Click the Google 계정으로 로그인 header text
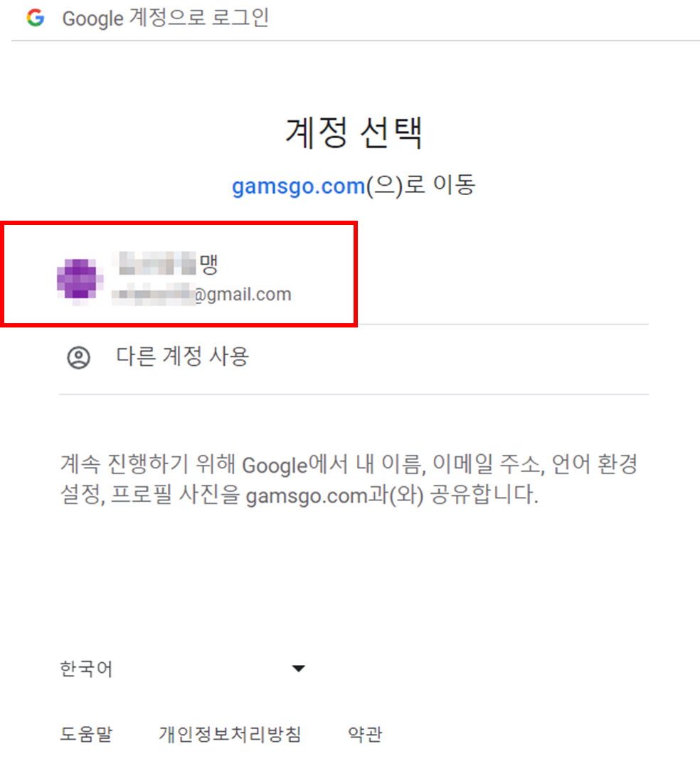This screenshot has width=700, height=761. (x=166, y=19)
